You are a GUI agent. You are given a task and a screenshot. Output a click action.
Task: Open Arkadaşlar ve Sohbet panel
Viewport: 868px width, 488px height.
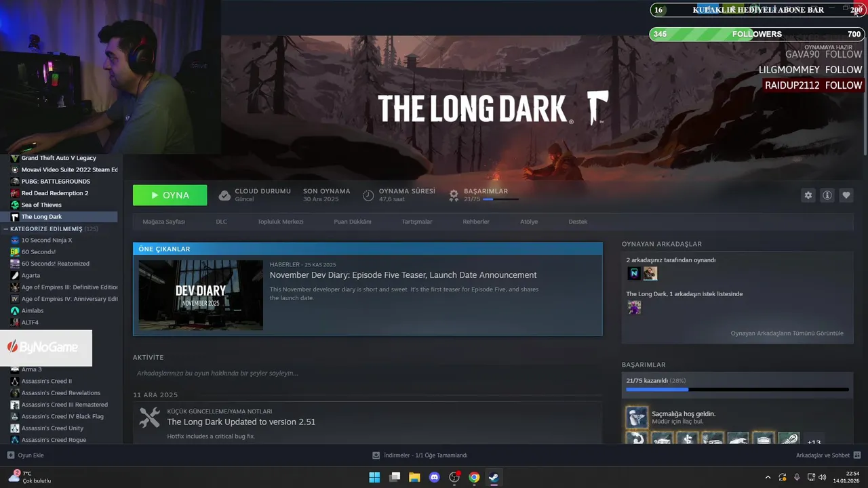(x=828, y=455)
